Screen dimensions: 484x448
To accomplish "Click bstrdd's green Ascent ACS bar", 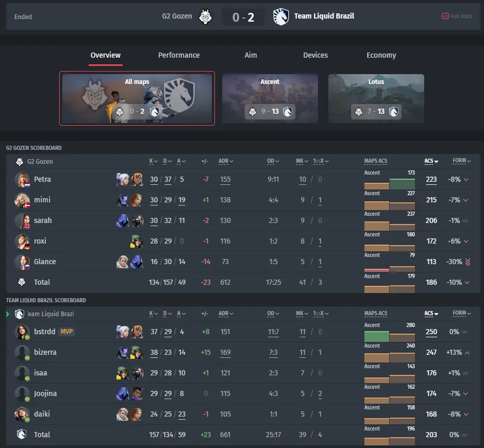I will click(377, 336).
